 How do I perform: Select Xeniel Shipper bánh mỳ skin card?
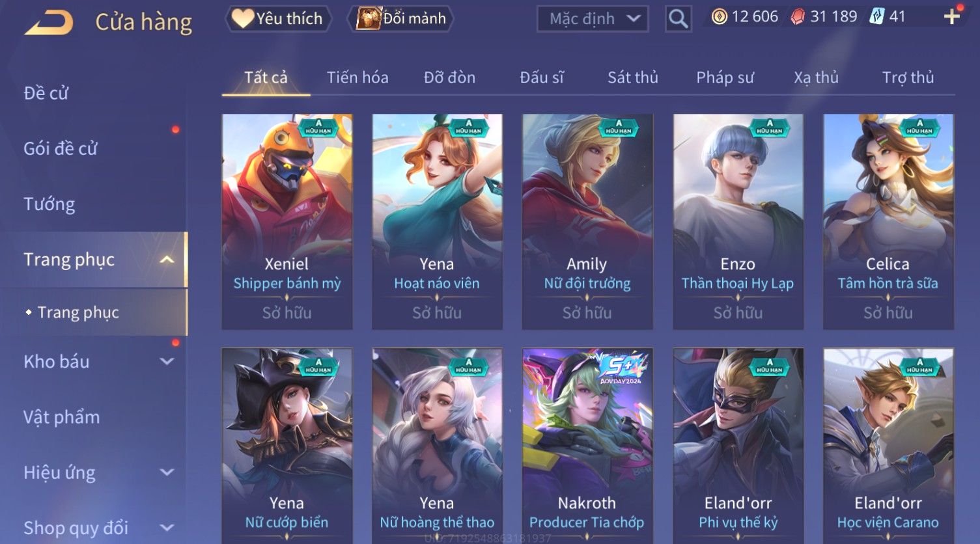(287, 221)
